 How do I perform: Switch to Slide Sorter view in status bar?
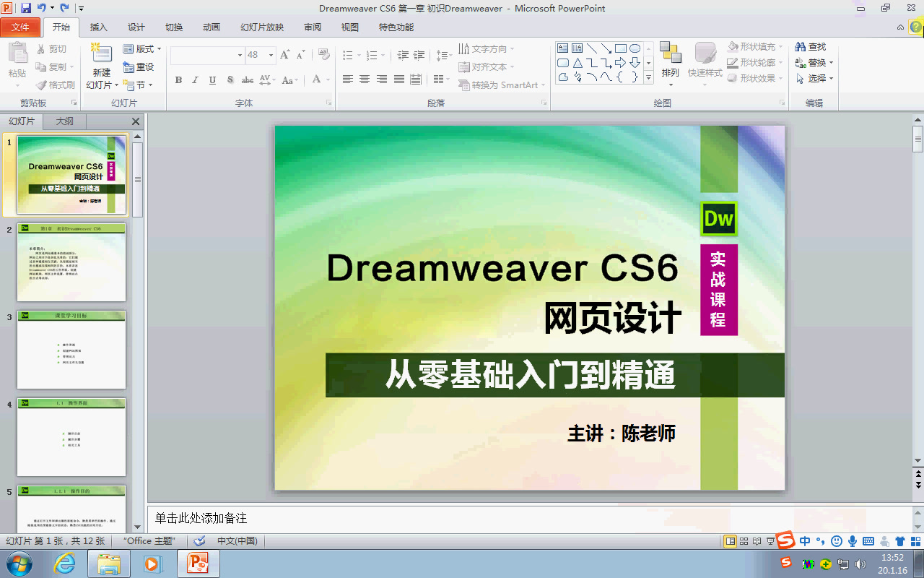click(x=744, y=540)
